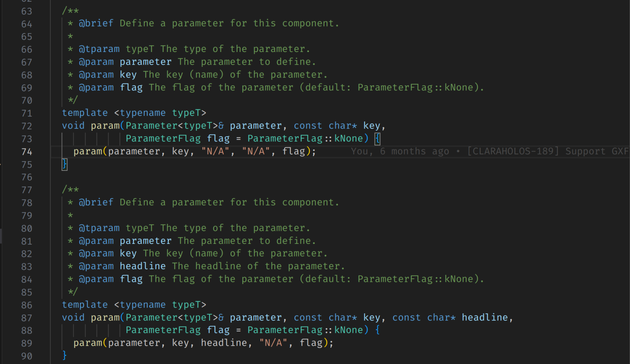The image size is (630, 364).
Task: Click the closing brace on line 90
Action: 65,356
